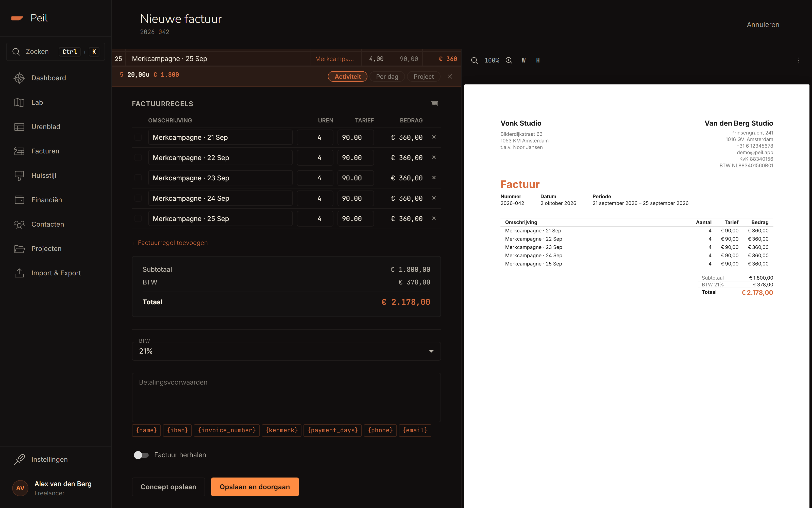Select the Activiteit grouping
The width and height of the screenshot is (812, 508).
pyautogui.click(x=347, y=77)
